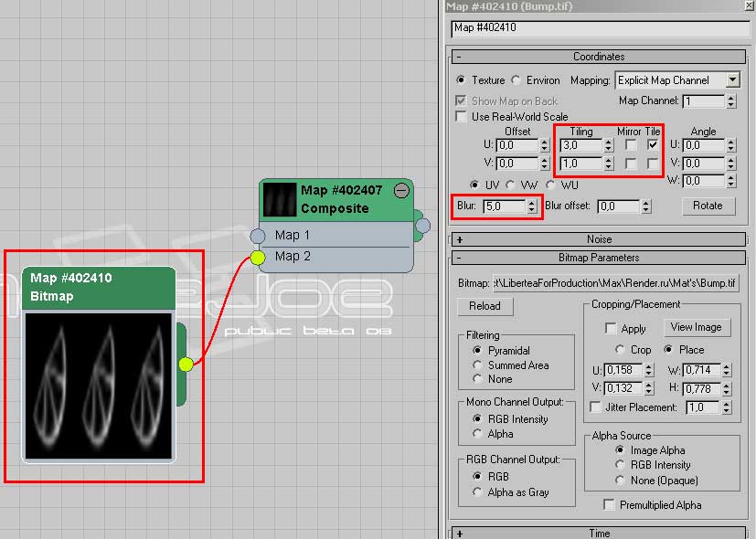Enable Premultiplied Alpha checkbox
This screenshot has height=539, width=756.
click(610, 505)
